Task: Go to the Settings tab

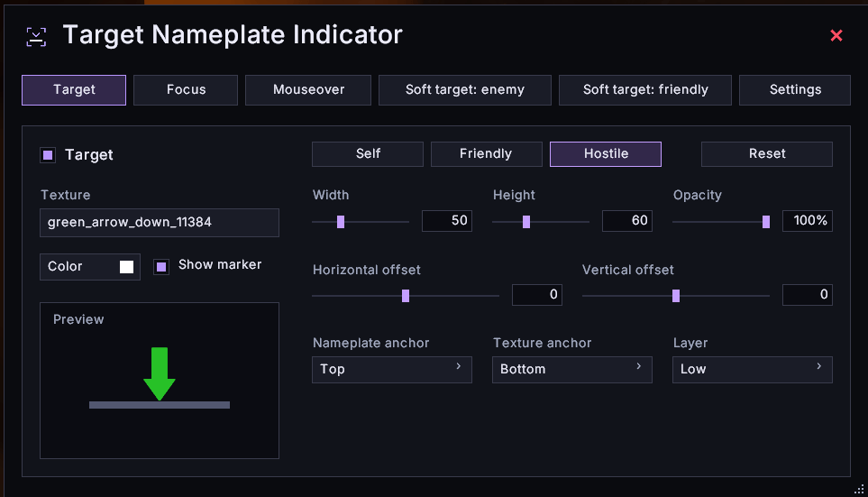Action: pos(795,90)
